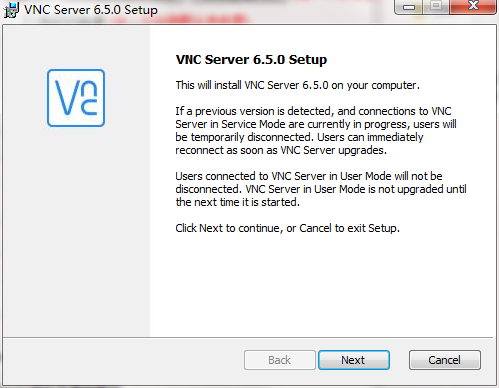The height and width of the screenshot is (388, 499).
Task: Close the setup window with the red X
Action: coord(473,7)
